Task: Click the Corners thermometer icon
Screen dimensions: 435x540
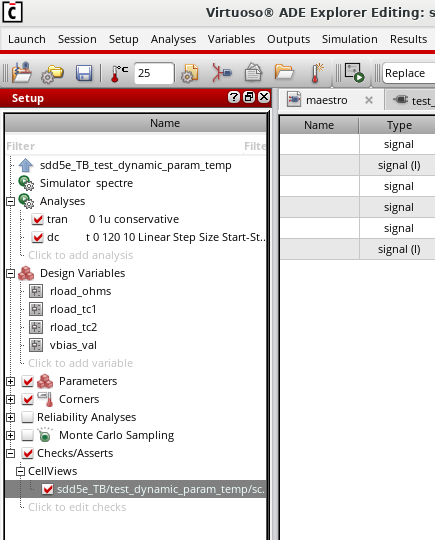Action: tap(45, 399)
